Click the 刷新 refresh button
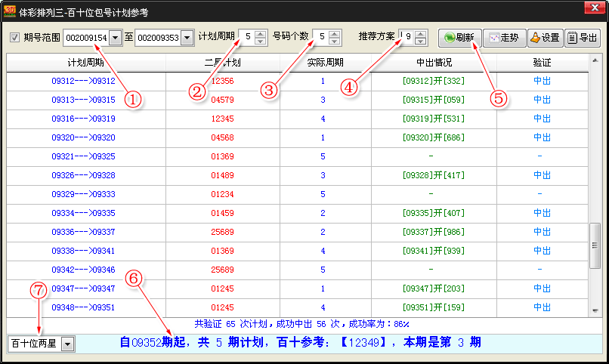 pyautogui.click(x=460, y=38)
